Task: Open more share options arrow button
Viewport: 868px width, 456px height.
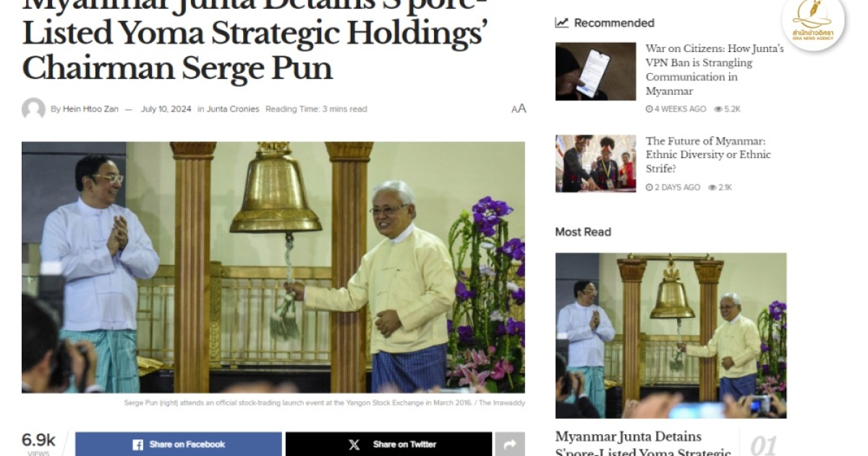Action: (x=510, y=444)
